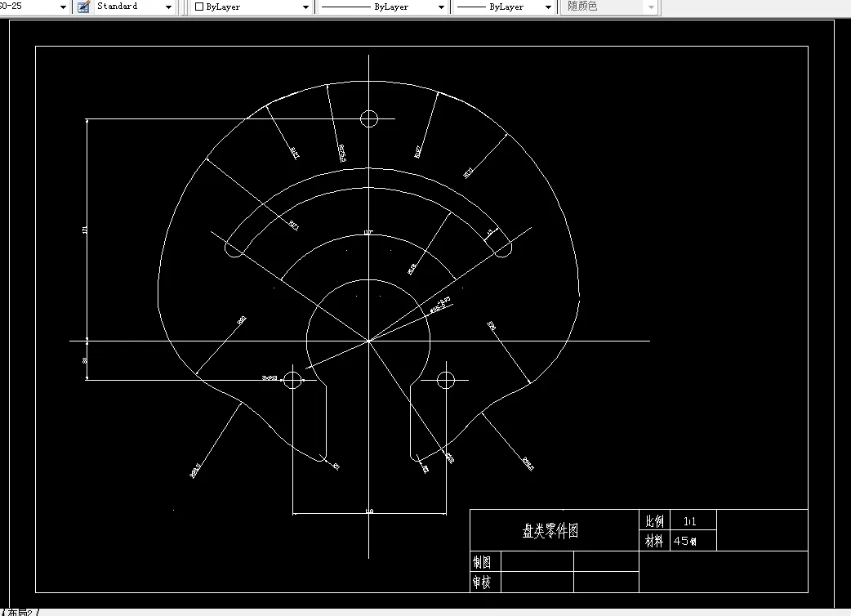Select the lower right hole circle
This screenshot has height=616, width=851.
tap(446, 380)
